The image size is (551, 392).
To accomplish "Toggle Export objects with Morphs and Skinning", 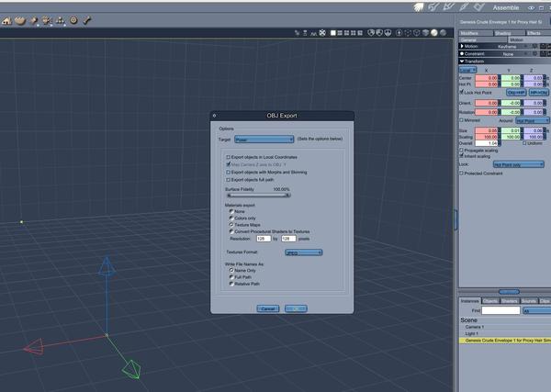I will (x=228, y=172).
